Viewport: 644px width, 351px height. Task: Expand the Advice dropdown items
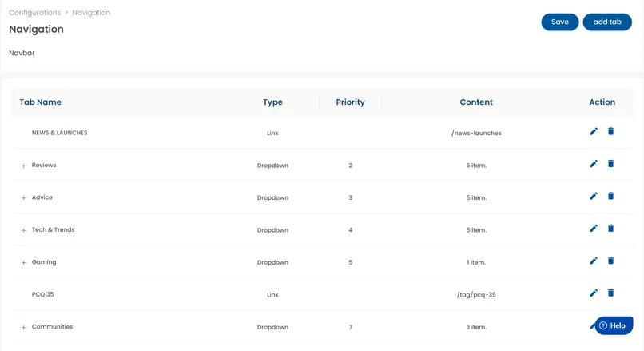(x=24, y=198)
